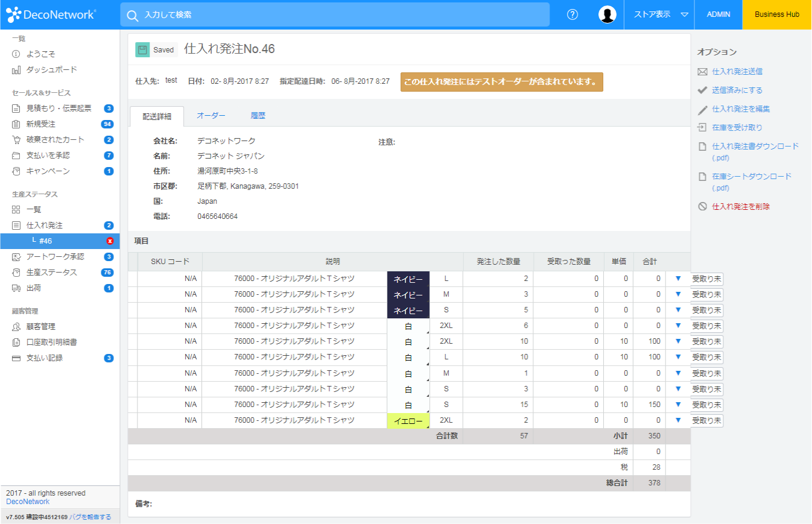The image size is (812, 524).
Task: Click the Saved floppy disk icon
Action: pyautogui.click(x=142, y=50)
